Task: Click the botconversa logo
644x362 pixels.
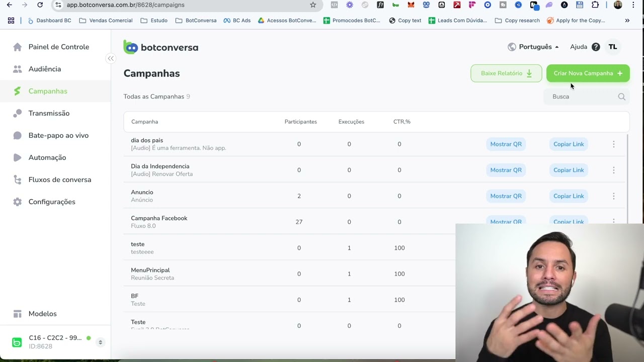Action: [161, 47]
